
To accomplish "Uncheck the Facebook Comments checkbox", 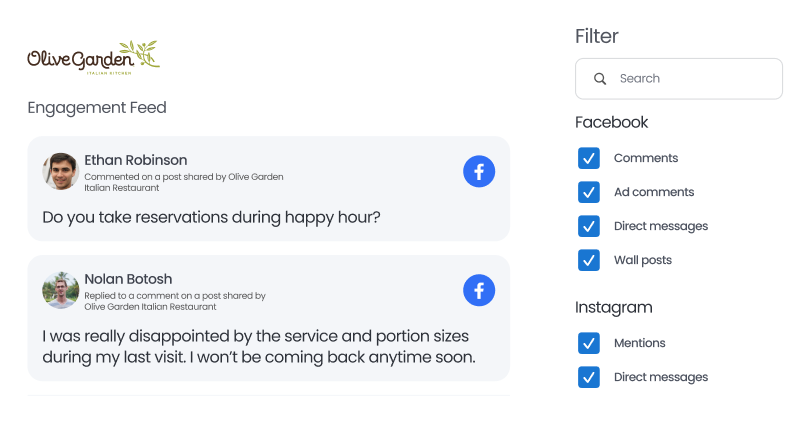I will pos(589,158).
